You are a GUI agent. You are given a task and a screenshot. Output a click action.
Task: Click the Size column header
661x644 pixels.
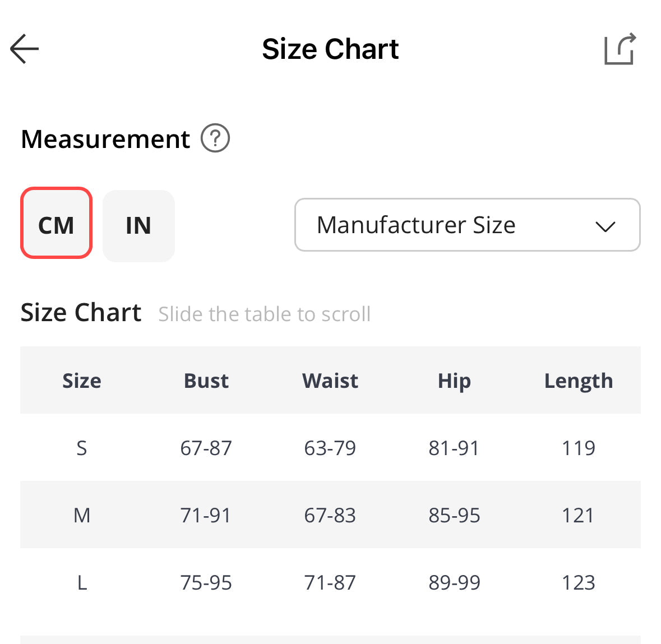82,381
